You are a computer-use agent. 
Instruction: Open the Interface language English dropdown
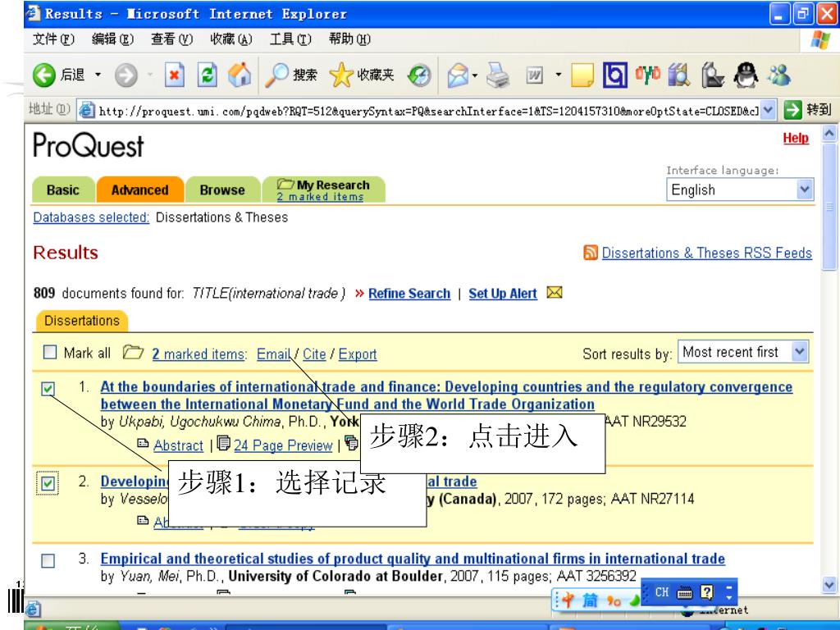[740, 189]
